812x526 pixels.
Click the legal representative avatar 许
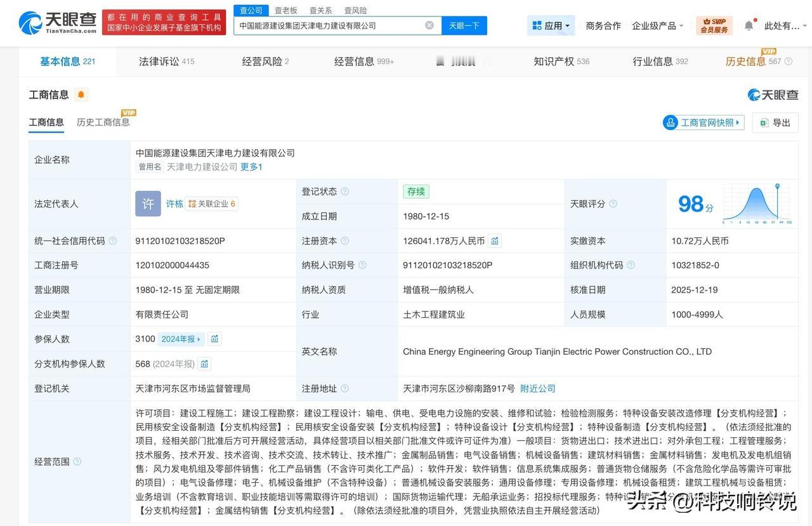(148, 204)
